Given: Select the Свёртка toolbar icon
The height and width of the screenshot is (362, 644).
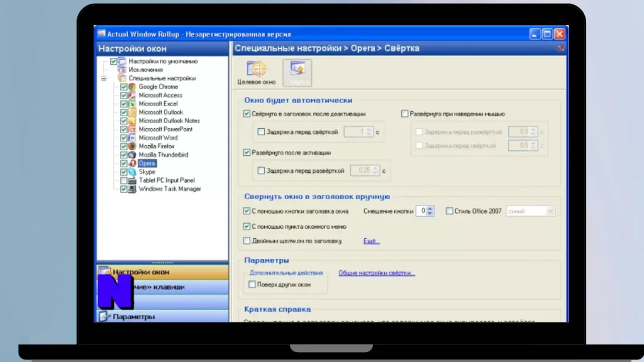Looking at the screenshot, I should pyautogui.click(x=297, y=73).
